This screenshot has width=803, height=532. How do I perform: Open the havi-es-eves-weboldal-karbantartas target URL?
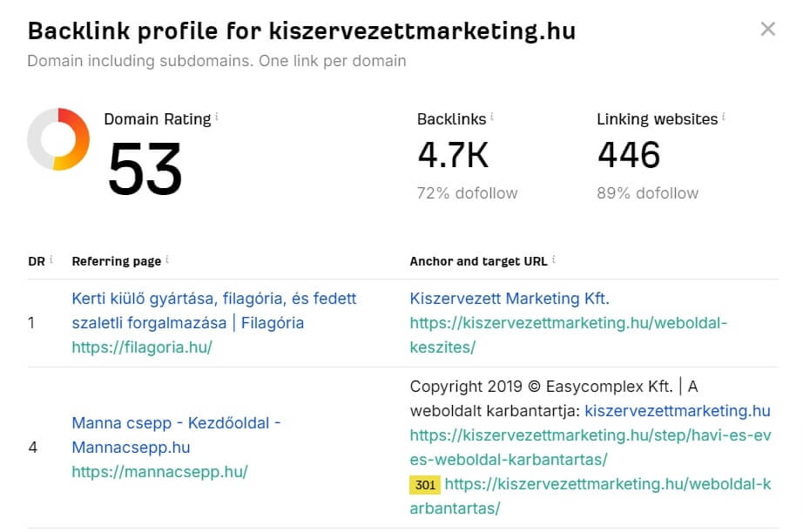590,447
